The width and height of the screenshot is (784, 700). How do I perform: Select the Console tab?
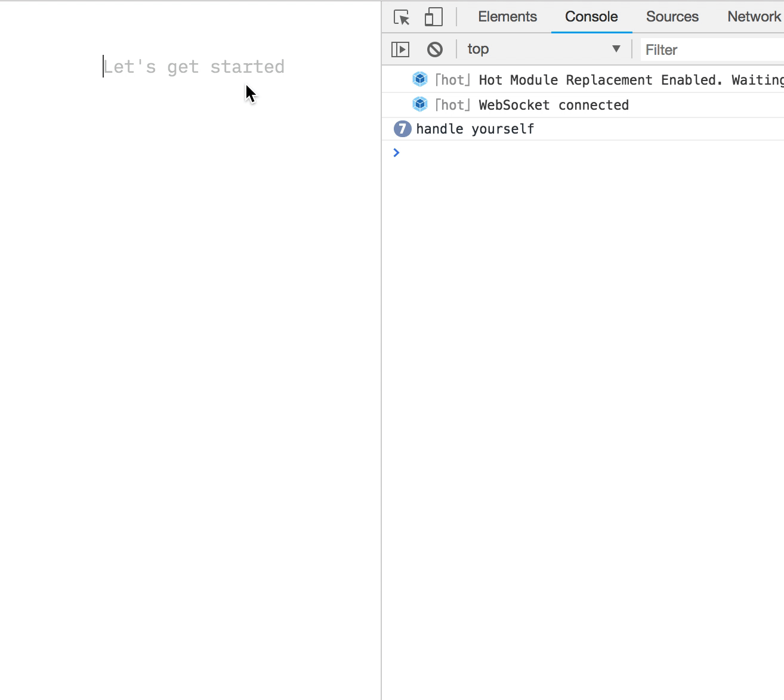[x=591, y=16]
